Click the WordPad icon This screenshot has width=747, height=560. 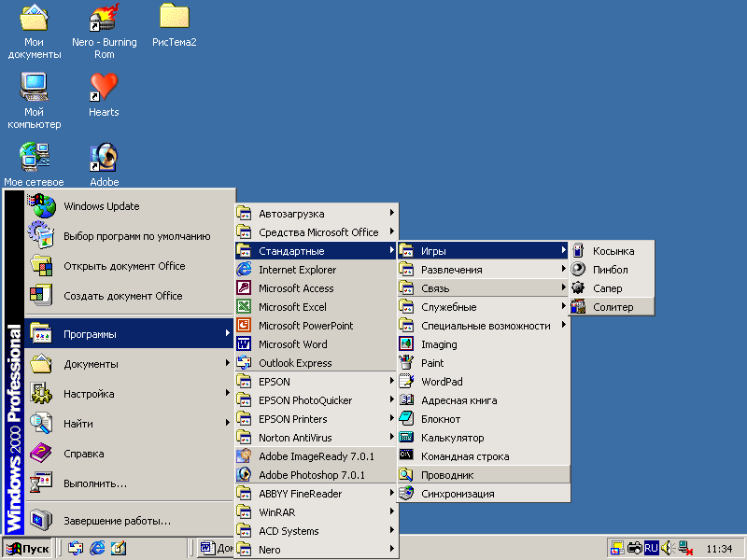point(406,382)
